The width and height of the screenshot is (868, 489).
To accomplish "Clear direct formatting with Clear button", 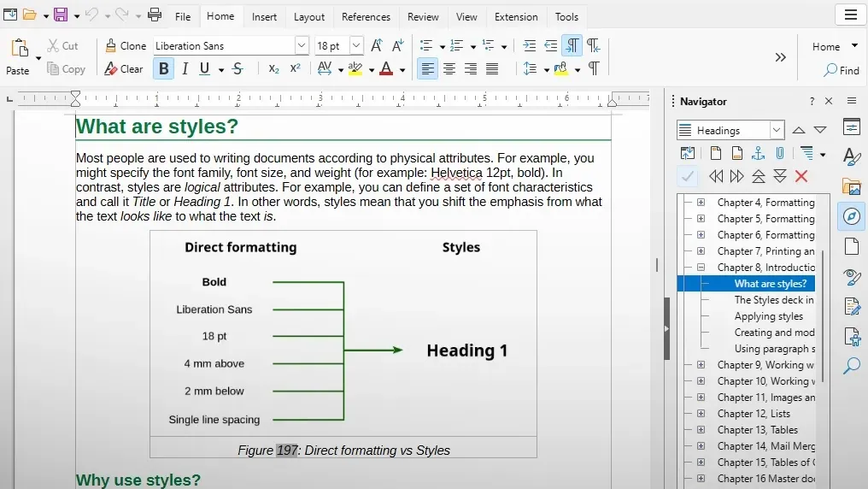I will [124, 69].
